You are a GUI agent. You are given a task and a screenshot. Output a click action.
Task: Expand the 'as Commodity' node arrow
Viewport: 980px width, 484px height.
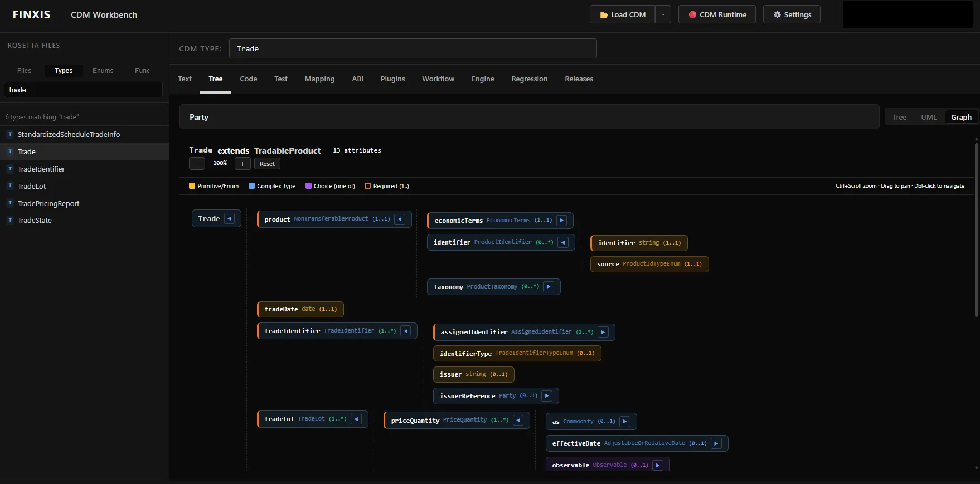625,422
